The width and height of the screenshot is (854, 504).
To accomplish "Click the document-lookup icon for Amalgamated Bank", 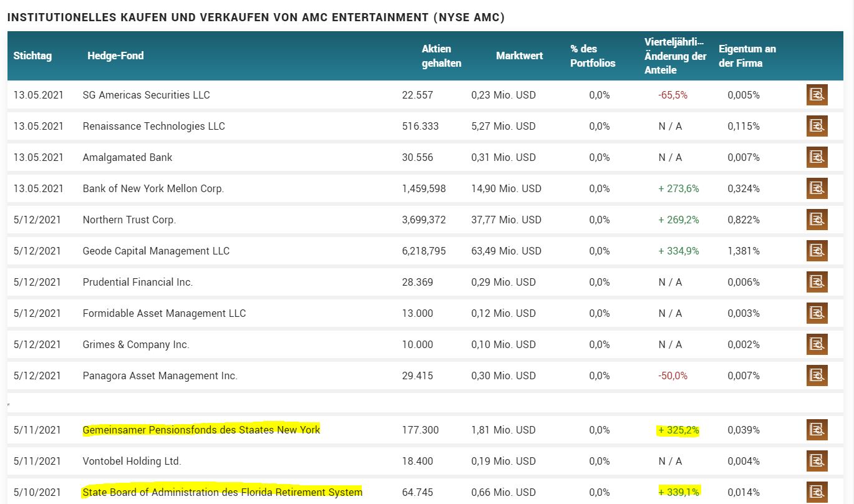I will click(x=817, y=157).
